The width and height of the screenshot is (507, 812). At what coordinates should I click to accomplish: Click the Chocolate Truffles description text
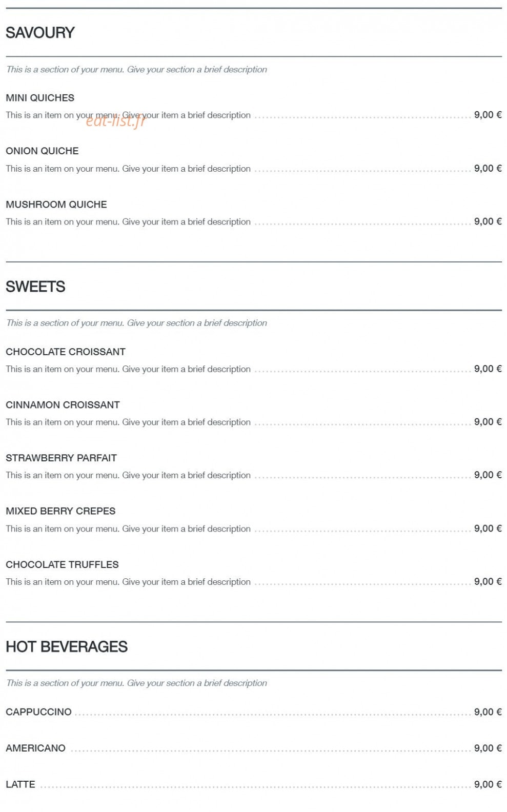click(x=128, y=582)
